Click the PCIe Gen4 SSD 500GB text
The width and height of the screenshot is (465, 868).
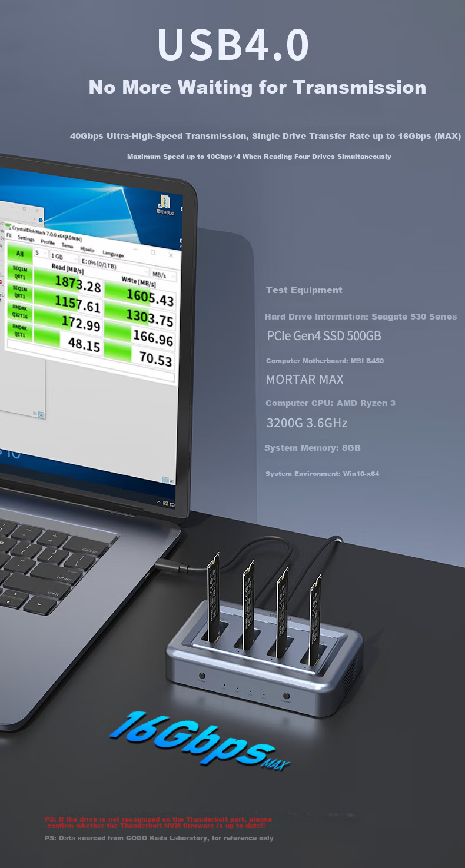pyautogui.click(x=324, y=336)
